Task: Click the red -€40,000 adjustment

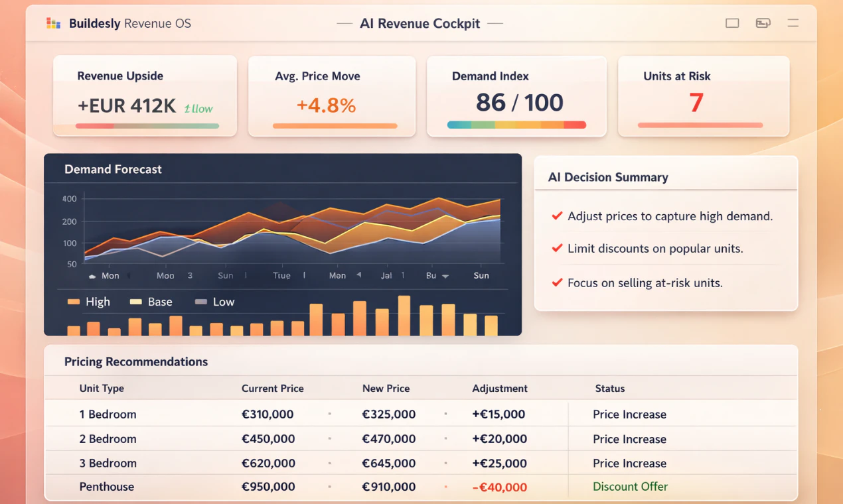Action: point(499,487)
